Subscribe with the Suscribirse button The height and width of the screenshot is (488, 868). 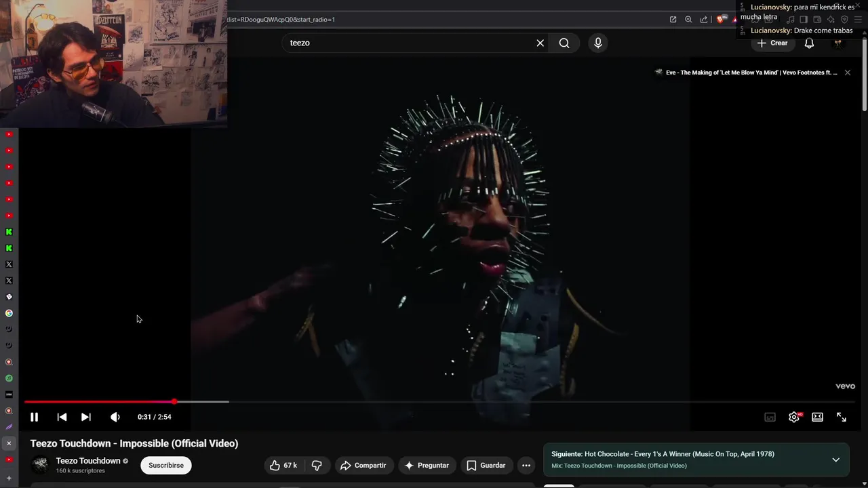pyautogui.click(x=166, y=466)
